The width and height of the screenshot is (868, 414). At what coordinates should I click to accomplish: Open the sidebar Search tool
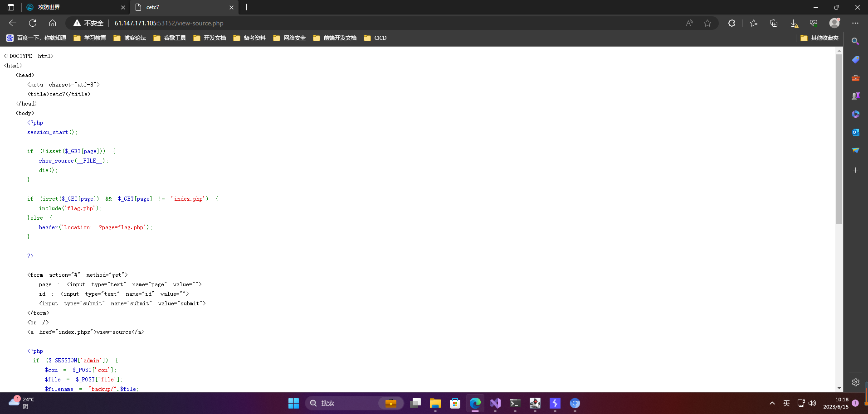[x=855, y=41]
